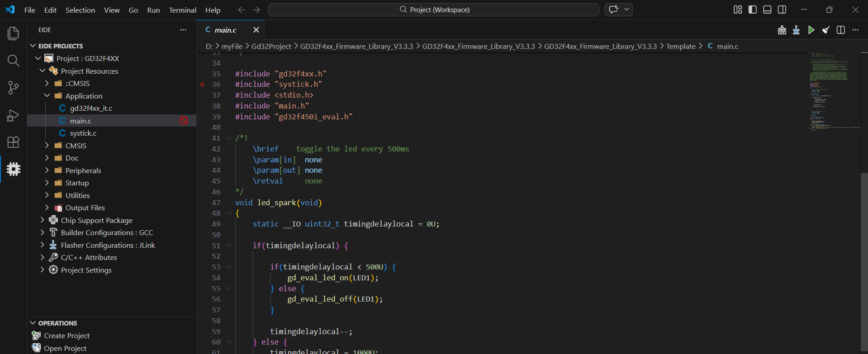Image resolution: width=868 pixels, height=354 pixels.
Task: Open the Extensions view
Action: click(x=13, y=142)
